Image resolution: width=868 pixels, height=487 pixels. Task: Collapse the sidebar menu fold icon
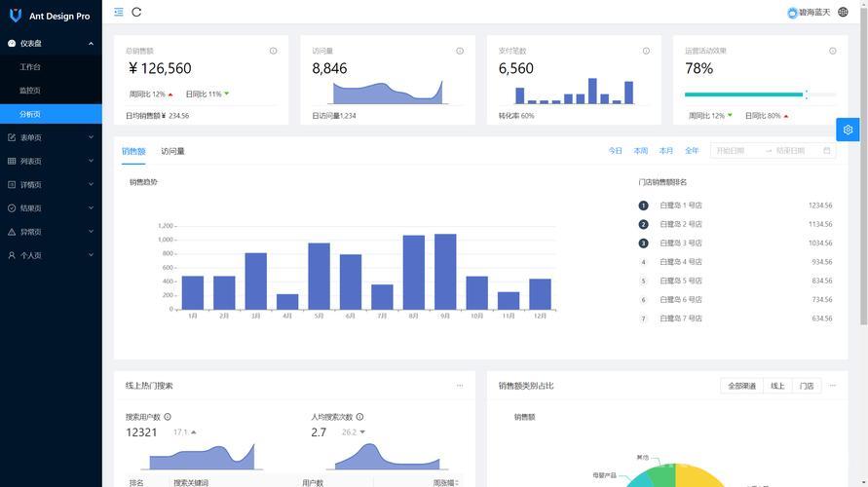[x=119, y=12]
